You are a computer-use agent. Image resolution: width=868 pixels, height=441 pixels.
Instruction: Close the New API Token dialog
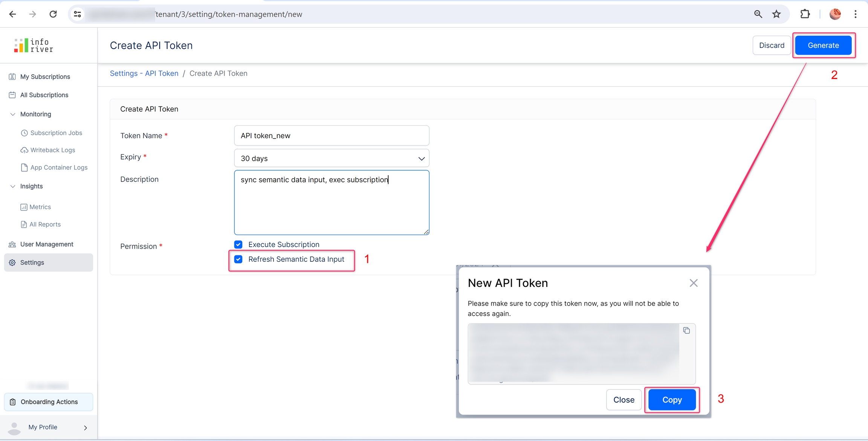[693, 283]
